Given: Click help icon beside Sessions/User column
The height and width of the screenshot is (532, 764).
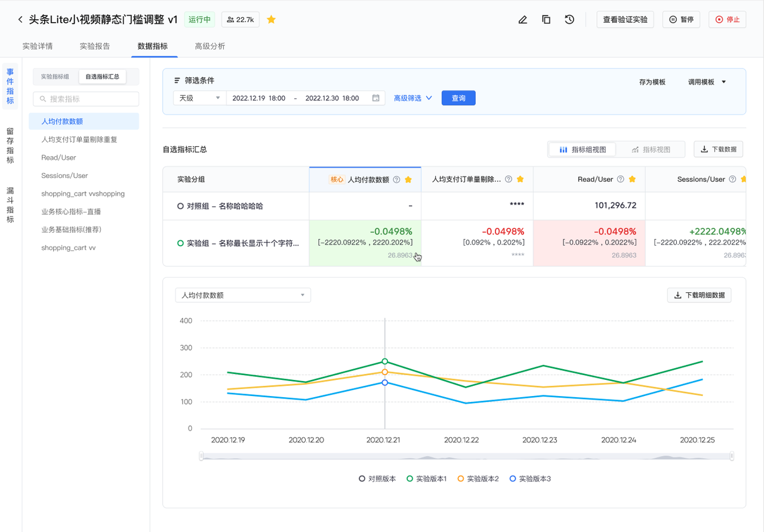Looking at the screenshot, I should tap(732, 180).
